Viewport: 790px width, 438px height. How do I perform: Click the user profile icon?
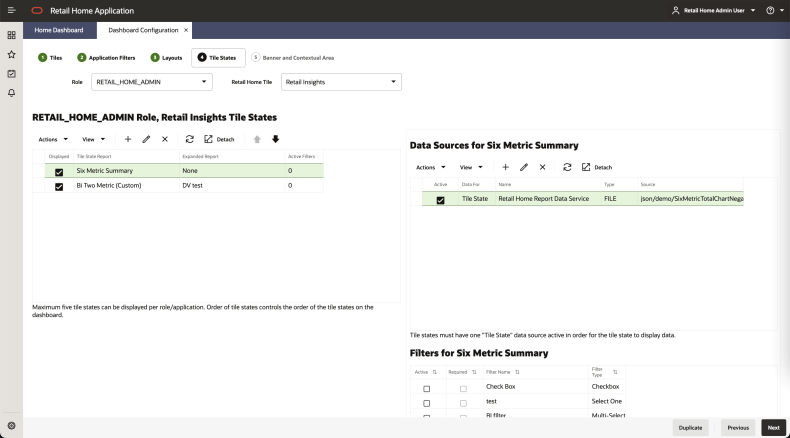[x=676, y=11]
